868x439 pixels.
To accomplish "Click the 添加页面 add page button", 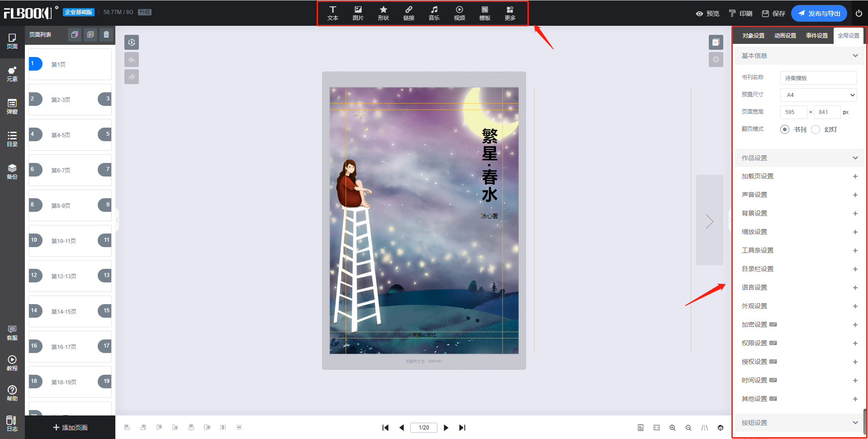I will coord(70,427).
